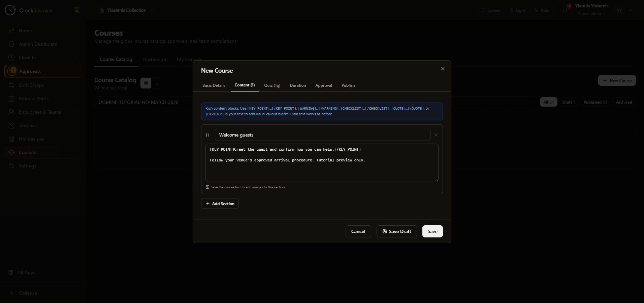644x303 pixels.
Task: Go to Shift Swaps page
Action: point(43,85)
